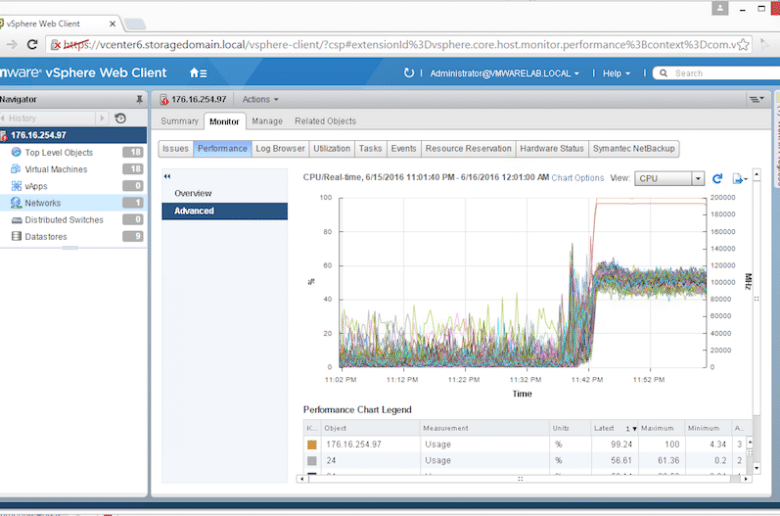The width and height of the screenshot is (780, 516).
Task: Click the search magnifier icon
Action: click(663, 73)
